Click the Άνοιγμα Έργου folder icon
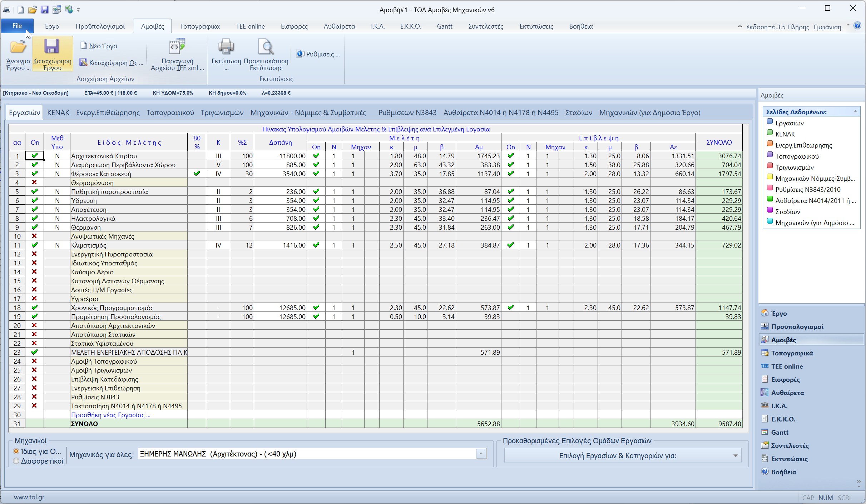This screenshot has height=504, width=866. [x=18, y=47]
